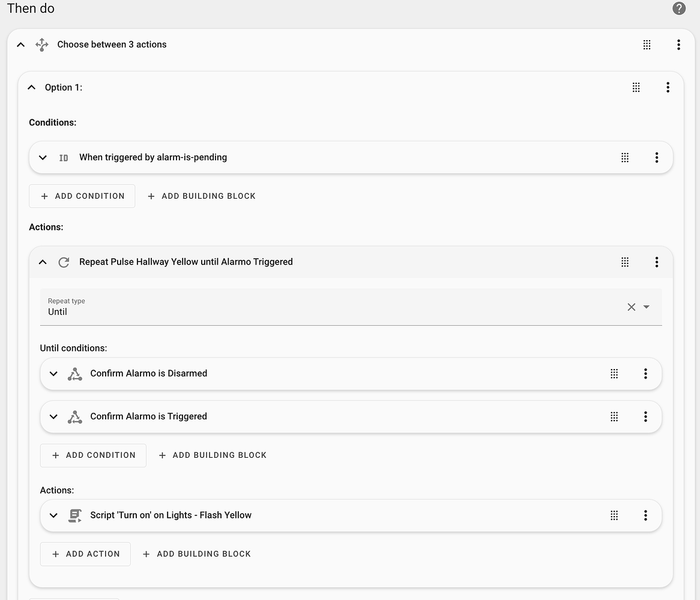Click drag handle for Choose between 3 actions
700x600 pixels.
pyautogui.click(x=647, y=44)
